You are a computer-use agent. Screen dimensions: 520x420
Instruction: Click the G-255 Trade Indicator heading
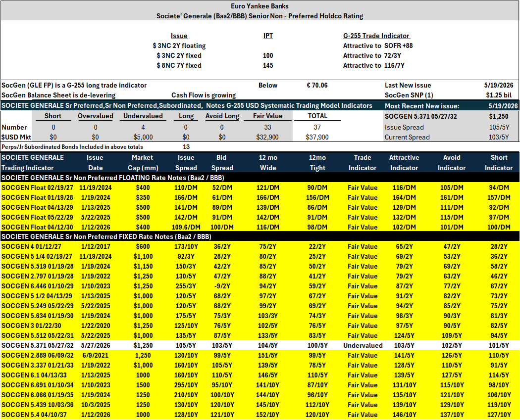[376, 36]
